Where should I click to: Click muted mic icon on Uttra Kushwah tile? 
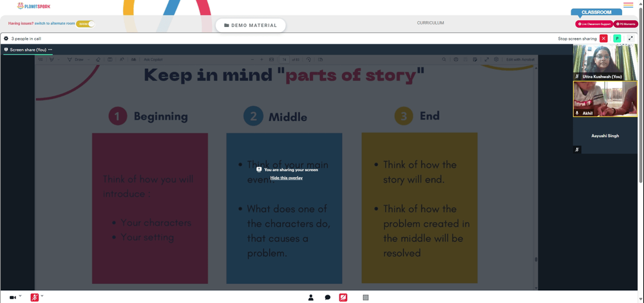[x=577, y=77]
